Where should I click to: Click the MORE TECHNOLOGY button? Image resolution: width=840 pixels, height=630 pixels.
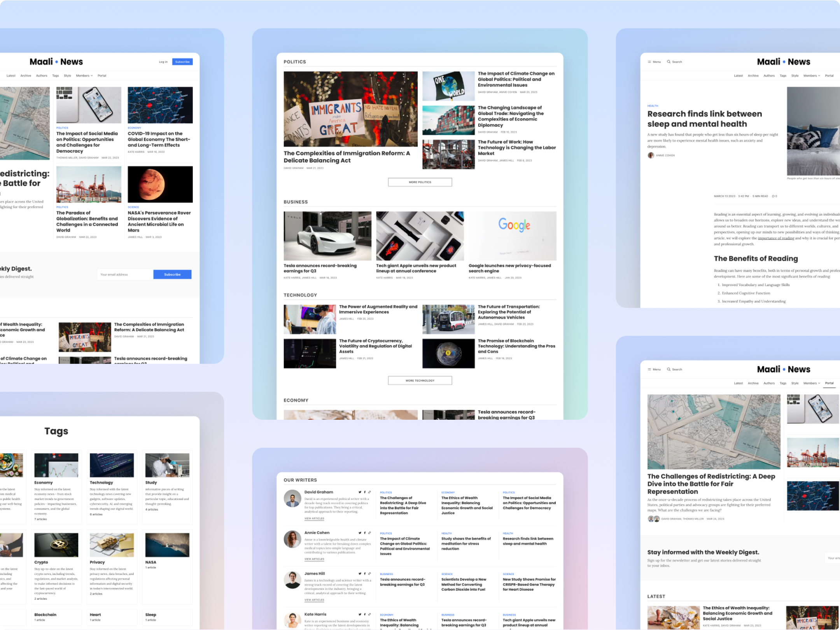420,380
